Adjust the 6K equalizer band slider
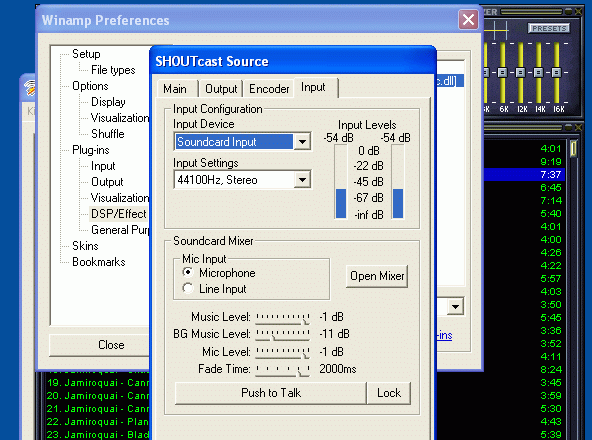Image resolution: width=592 pixels, height=440 pixels. [x=503, y=72]
